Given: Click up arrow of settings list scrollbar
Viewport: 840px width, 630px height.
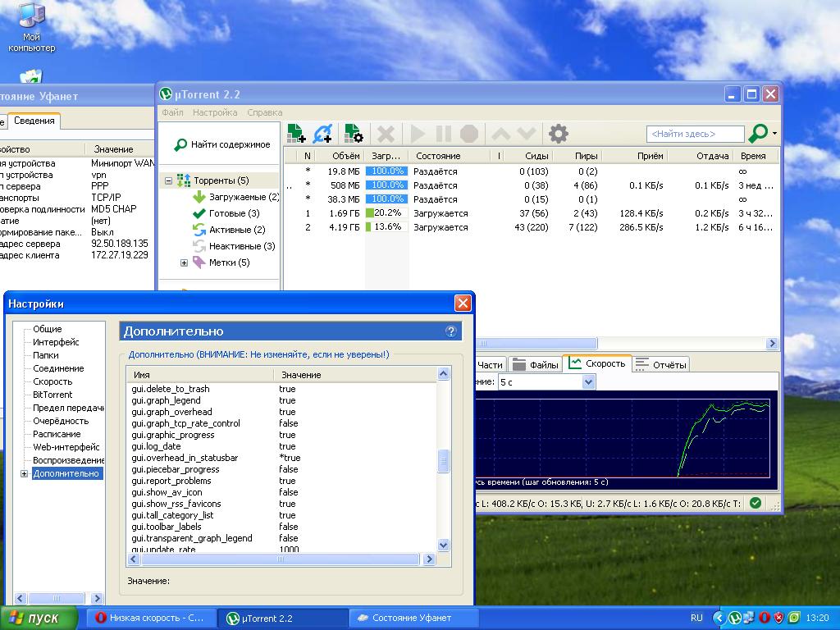Looking at the screenshot, I should pyautogui.click(x=444, y=373).
